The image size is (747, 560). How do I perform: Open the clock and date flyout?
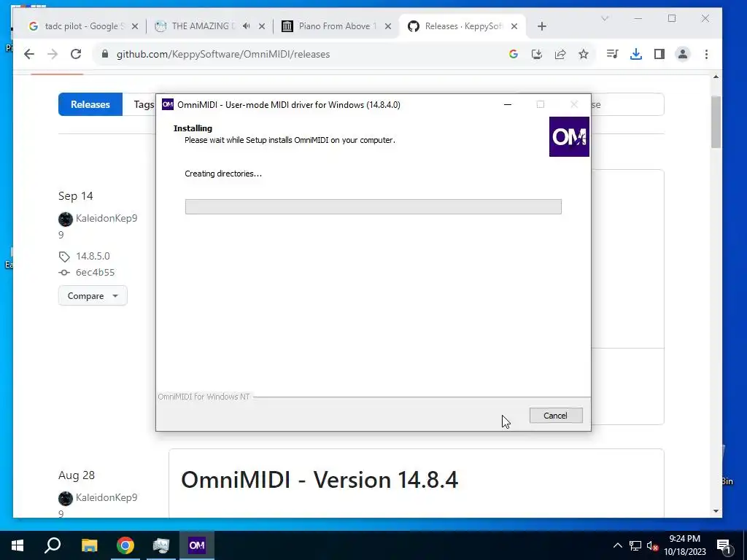coord(684,545)
